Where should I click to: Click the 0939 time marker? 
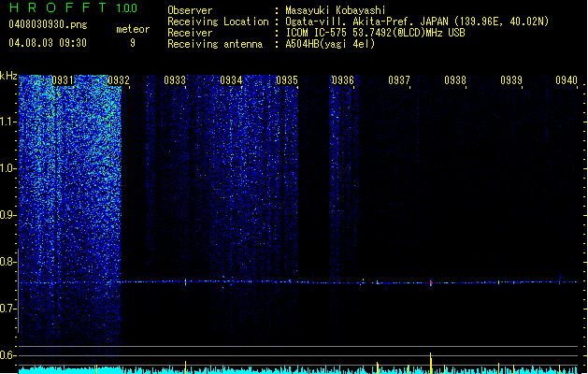coord(511,80)
